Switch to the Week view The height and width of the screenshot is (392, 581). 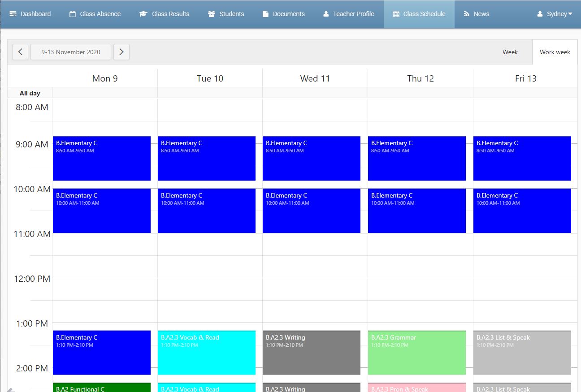510,52
